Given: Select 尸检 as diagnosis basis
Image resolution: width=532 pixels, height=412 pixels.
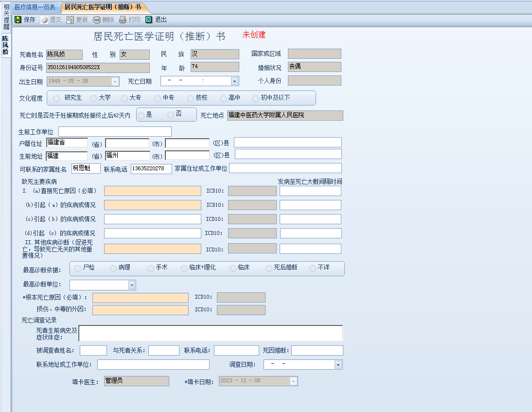Looking at the screenshot, I should (78, 269).
